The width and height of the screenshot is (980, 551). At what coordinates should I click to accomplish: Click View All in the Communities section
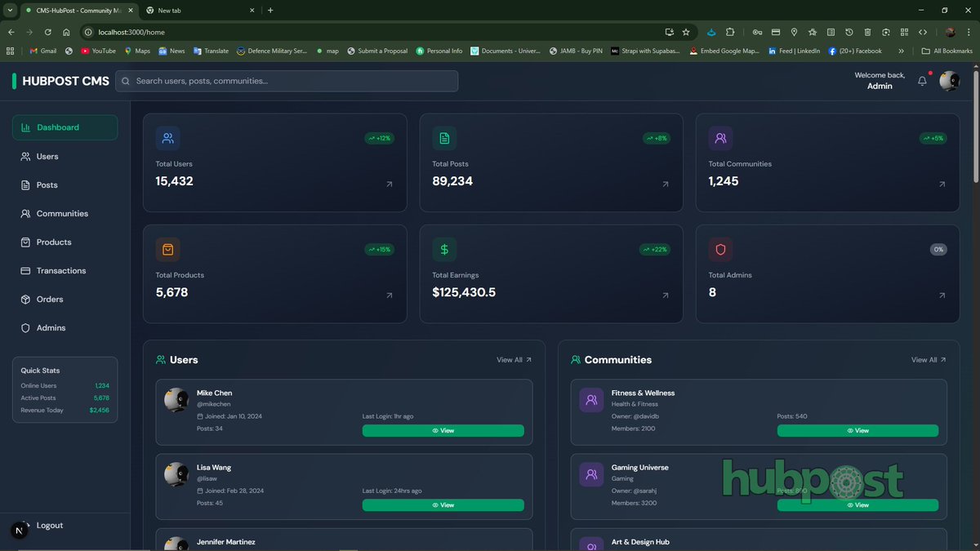pyautogui.click(x=929, y=360)
